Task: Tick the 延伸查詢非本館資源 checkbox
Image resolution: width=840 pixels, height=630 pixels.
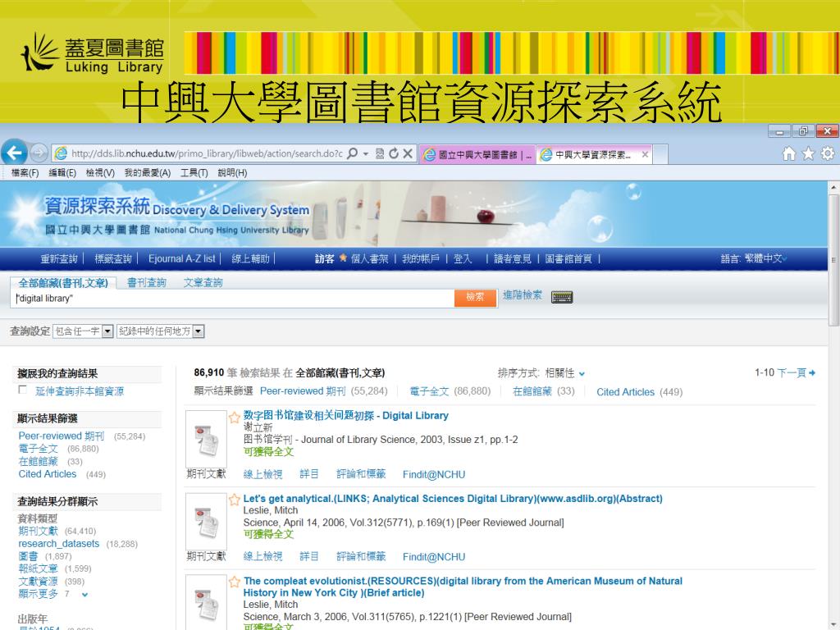Action: click(x=22, y=390)
